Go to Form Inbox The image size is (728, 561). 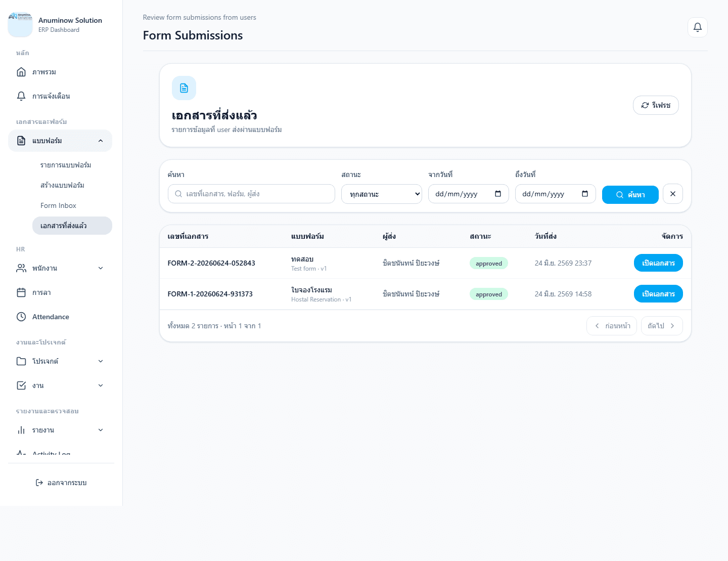pyautogui.click(x=72, y=205)
